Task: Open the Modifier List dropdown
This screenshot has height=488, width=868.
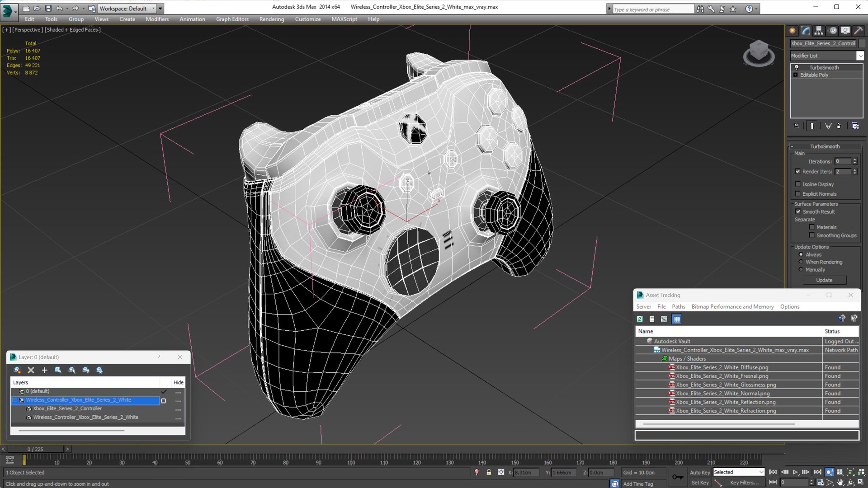Action: pyautogui.click(x=827, y=56)
